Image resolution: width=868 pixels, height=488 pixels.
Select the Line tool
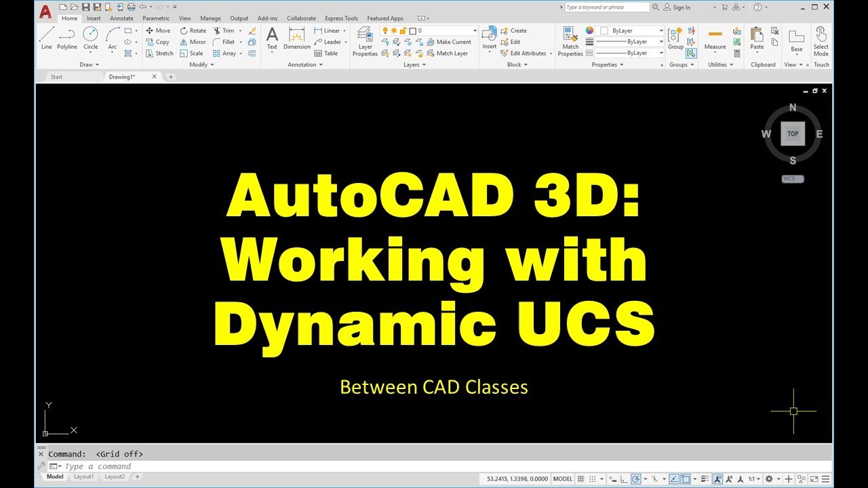46,38
